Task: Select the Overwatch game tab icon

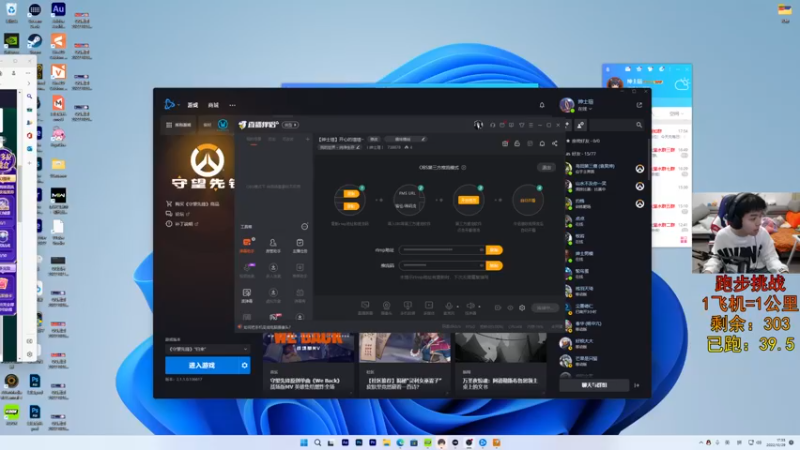Action: 223,124
